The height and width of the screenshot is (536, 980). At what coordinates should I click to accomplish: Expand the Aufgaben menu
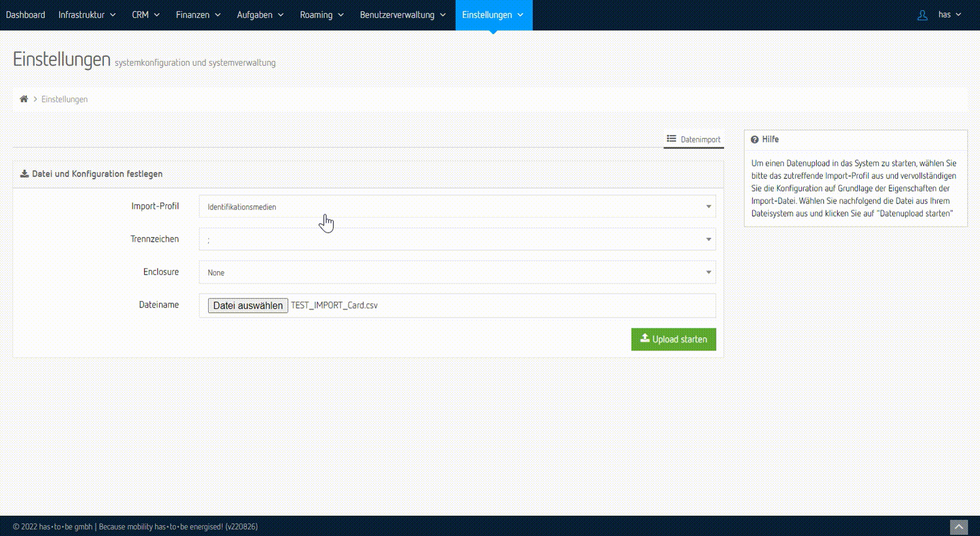(260, 15)
